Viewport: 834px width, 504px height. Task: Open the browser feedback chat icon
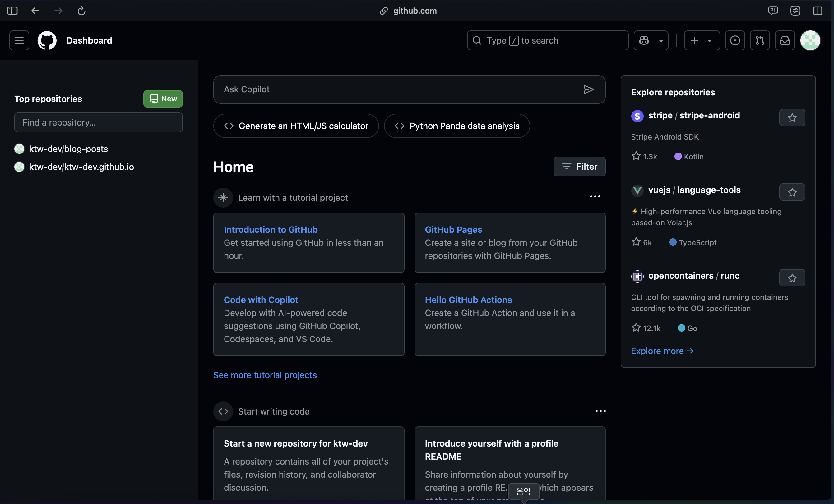coord(773,11)
